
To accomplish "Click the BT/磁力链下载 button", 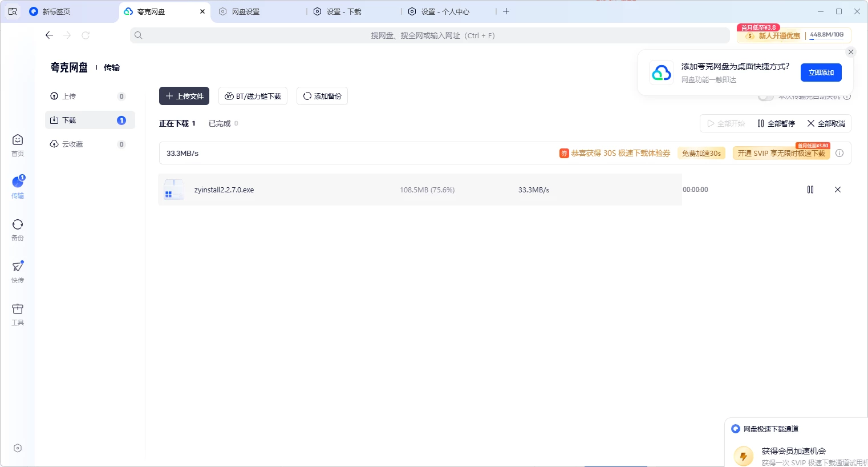I will (253, 96).
